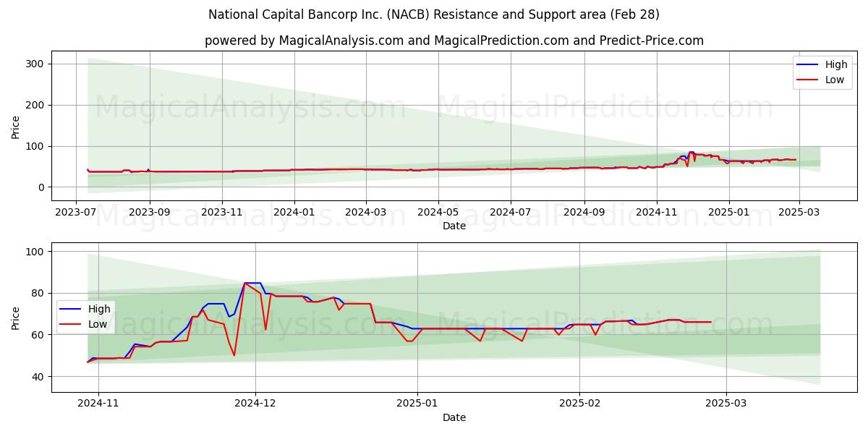This screenshot has width=868, height=434.
Task: Click the bottom chart 2025-03 tick label
Action: pyautogui.click(x=727, y=404)
